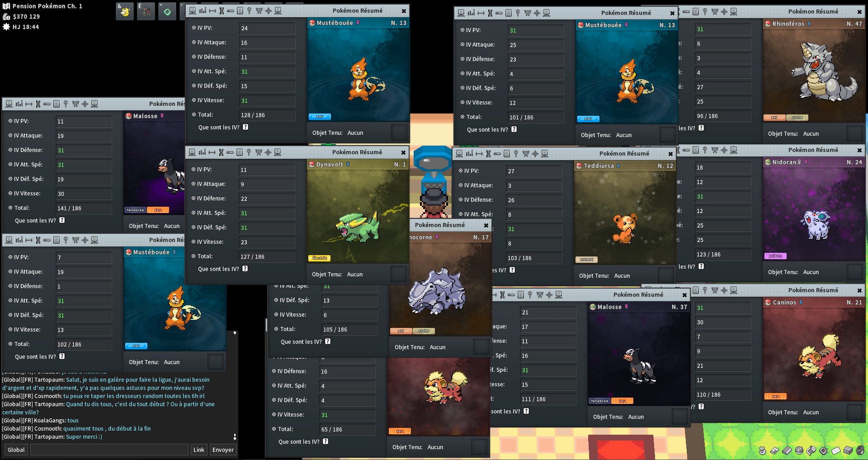
Task: Switch to the document tab in Mustébouée 102/186 résumé
Action: tap(57, 240)
